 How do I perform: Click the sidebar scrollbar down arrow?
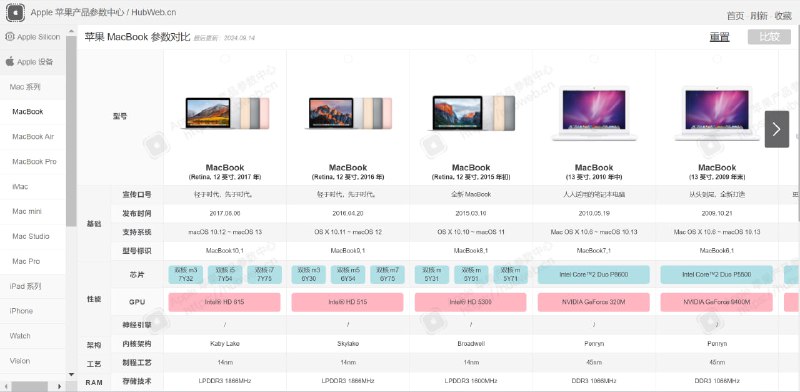point(71,374)
